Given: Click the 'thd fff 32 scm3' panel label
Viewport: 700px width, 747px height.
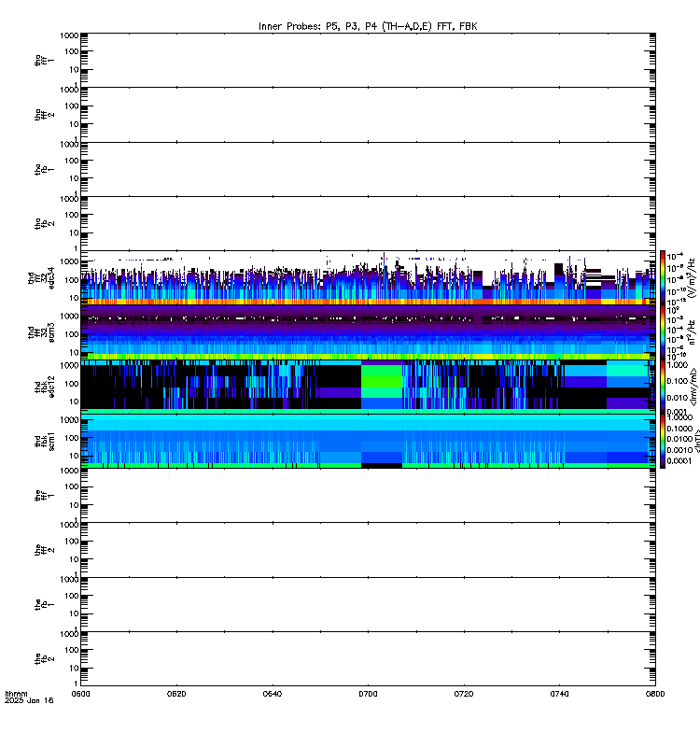Looking at the screenshot, I should [x=41, y=332].
